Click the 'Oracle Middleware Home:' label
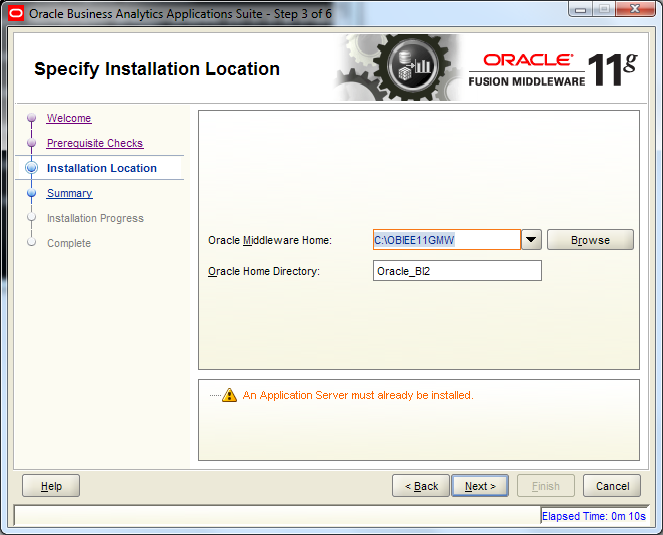This screenshot has height=535, width=663. point(270,240)
